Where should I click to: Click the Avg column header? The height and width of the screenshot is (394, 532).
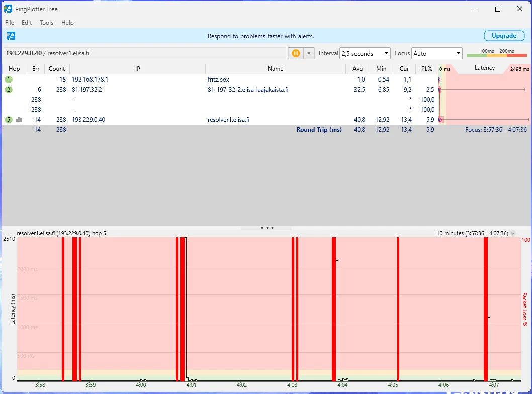coord(358,69)
